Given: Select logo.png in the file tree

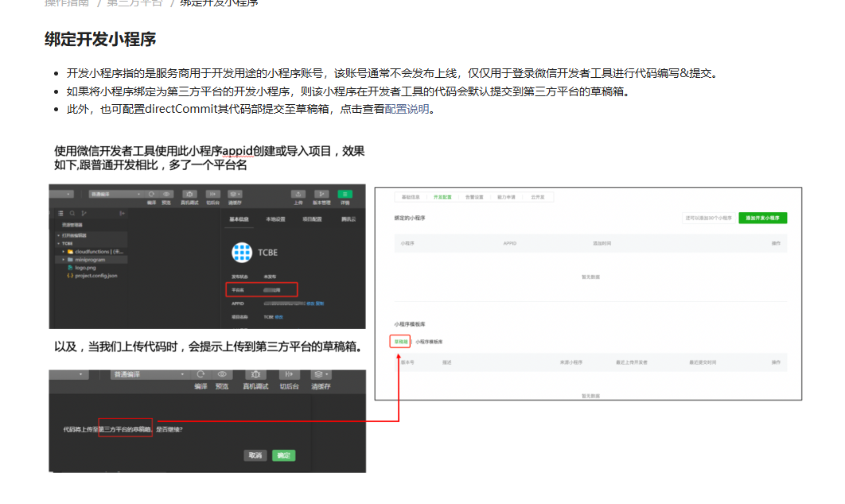Looking at the screenshot, I should point(85,268).
